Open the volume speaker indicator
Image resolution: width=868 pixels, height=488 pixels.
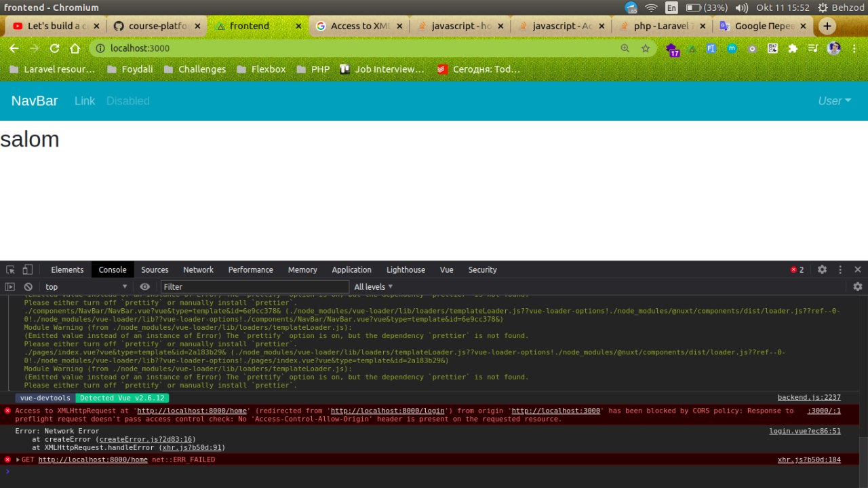coord(741,7)
